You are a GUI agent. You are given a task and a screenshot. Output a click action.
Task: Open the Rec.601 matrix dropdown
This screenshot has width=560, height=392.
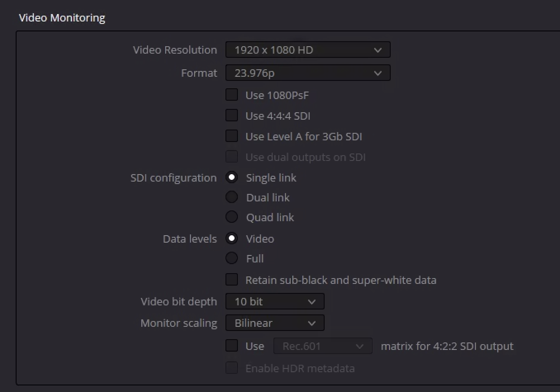pos(323,346)
